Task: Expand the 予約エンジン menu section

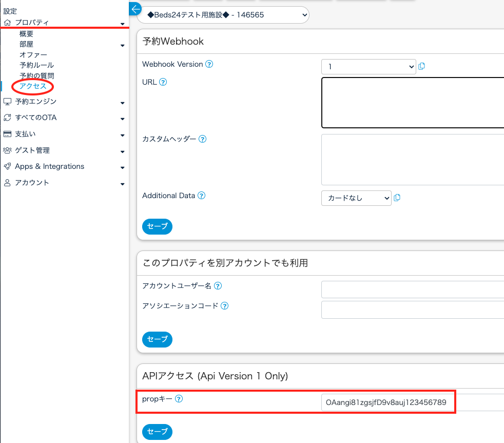Action: [x=64, y=102]
